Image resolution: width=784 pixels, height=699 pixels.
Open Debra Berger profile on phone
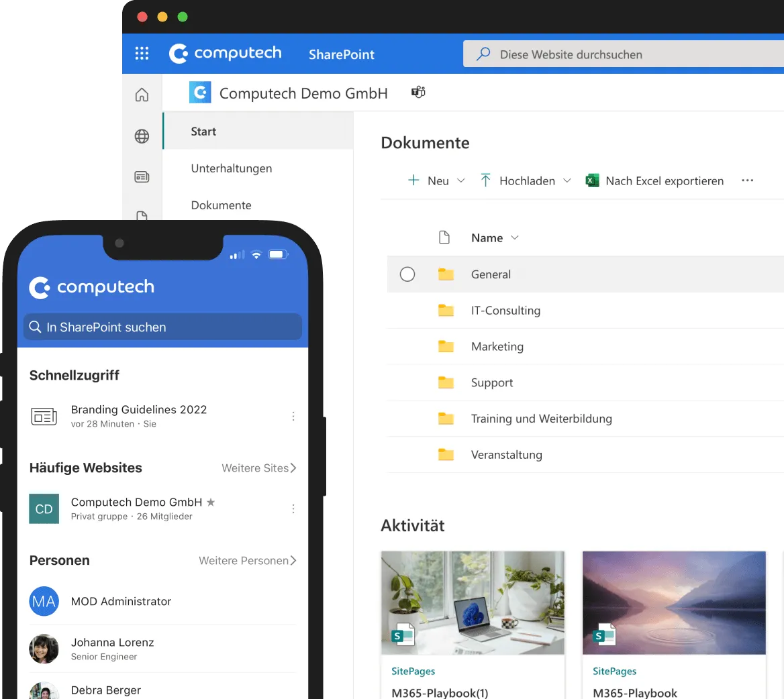pos(106,690)
